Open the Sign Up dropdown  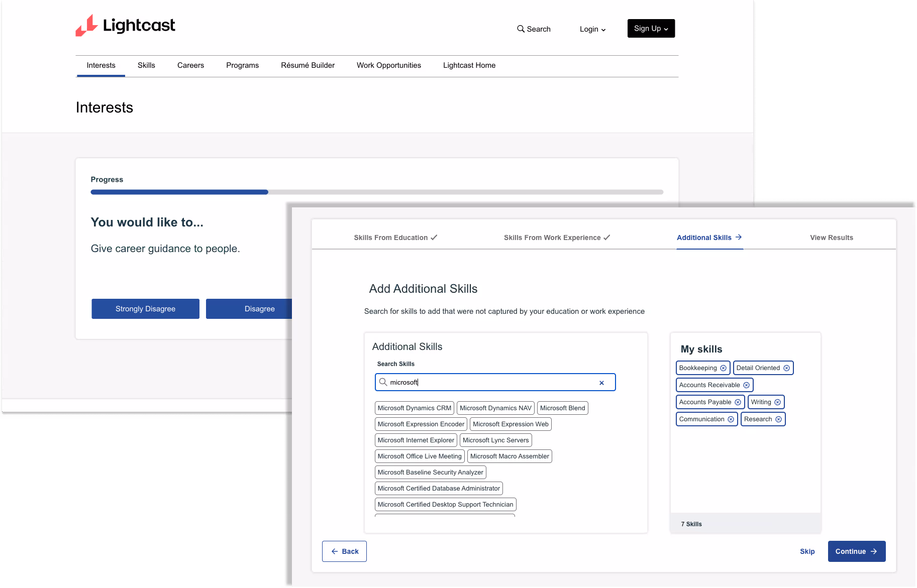(651, 29)
